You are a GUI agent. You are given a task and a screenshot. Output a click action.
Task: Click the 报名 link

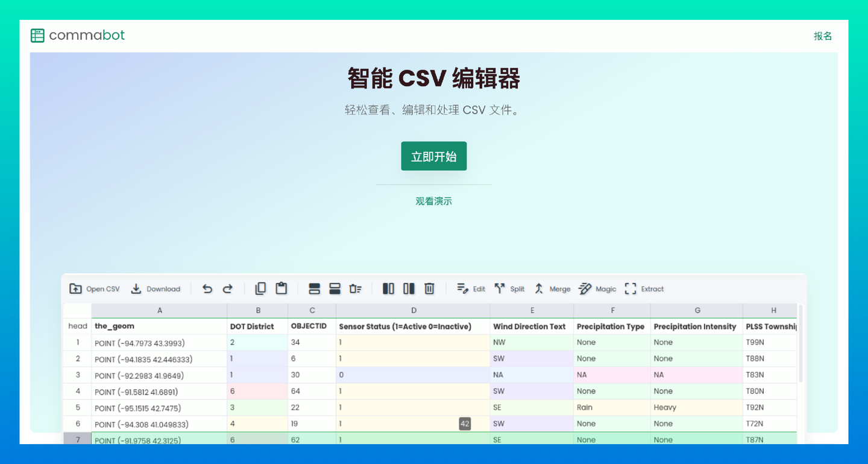(822, 36)
